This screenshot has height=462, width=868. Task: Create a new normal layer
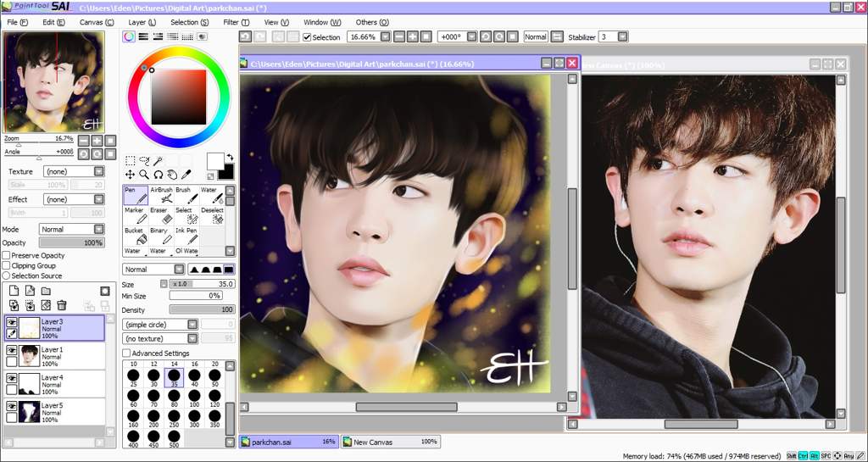(14, 291)
